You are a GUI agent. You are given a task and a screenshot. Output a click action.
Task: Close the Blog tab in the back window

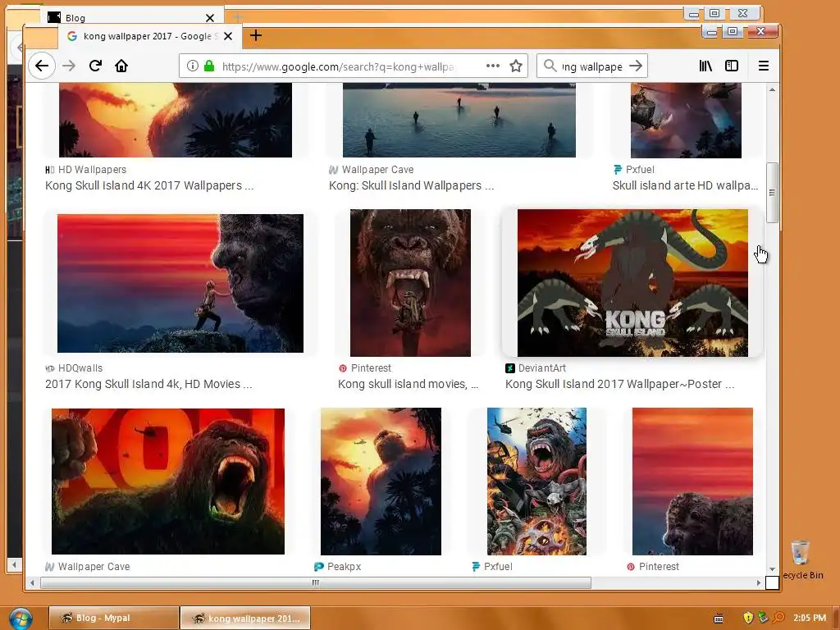pyautogui.click(x=210, y=18)
